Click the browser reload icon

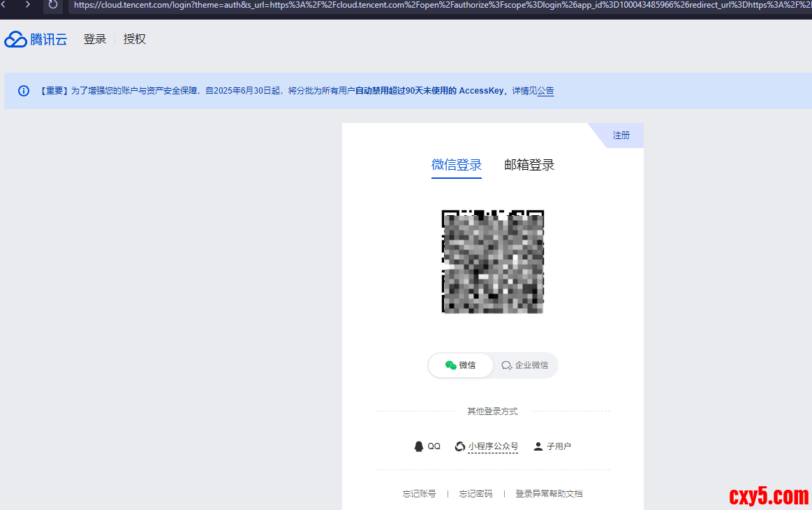pyautogui.click(x=53, y=5)
